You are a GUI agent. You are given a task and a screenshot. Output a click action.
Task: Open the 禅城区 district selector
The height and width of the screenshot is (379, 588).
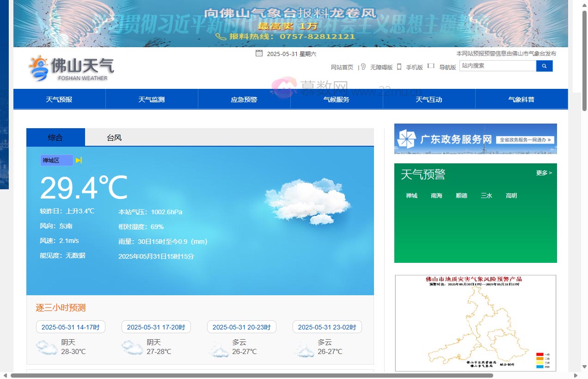tap(56, 160)
